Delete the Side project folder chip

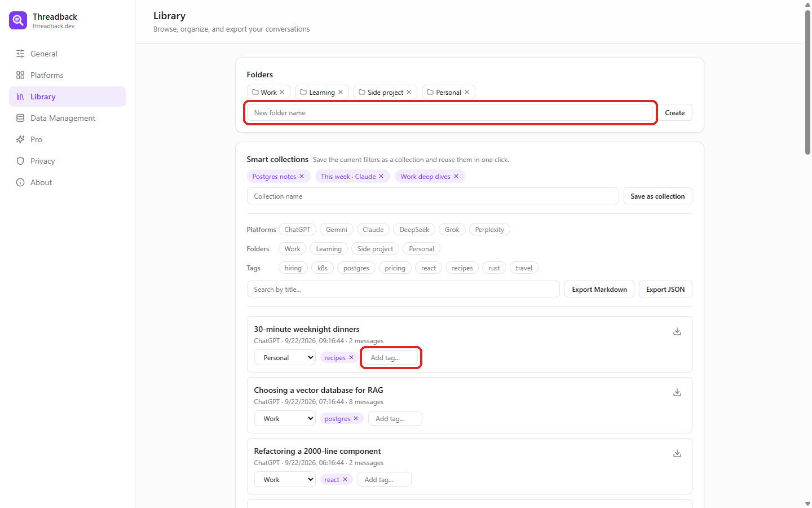pyautogui.click(x=409, y=92)
